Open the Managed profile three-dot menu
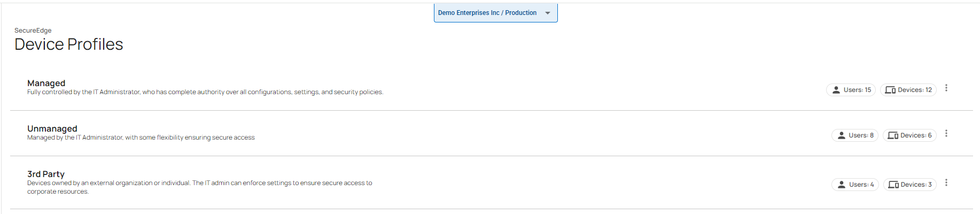This screenshot has width=980, height=214. click(x=946, y=88)
